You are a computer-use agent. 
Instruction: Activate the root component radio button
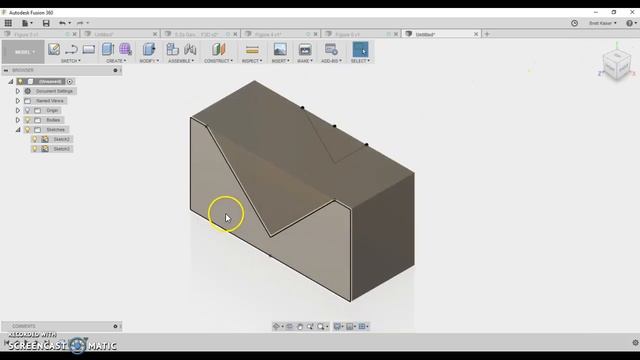[70, 82]
